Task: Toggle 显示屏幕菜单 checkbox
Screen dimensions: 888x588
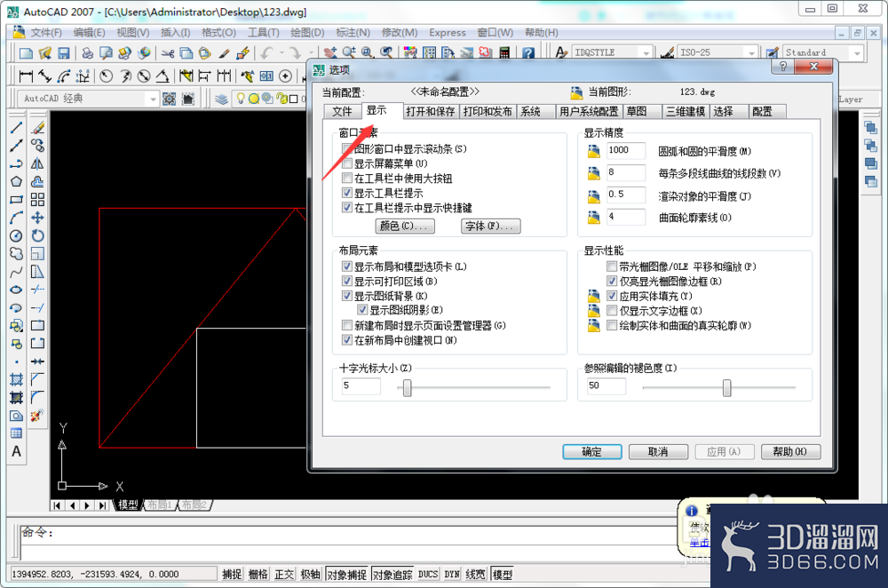Action: [x=347, y=163]
